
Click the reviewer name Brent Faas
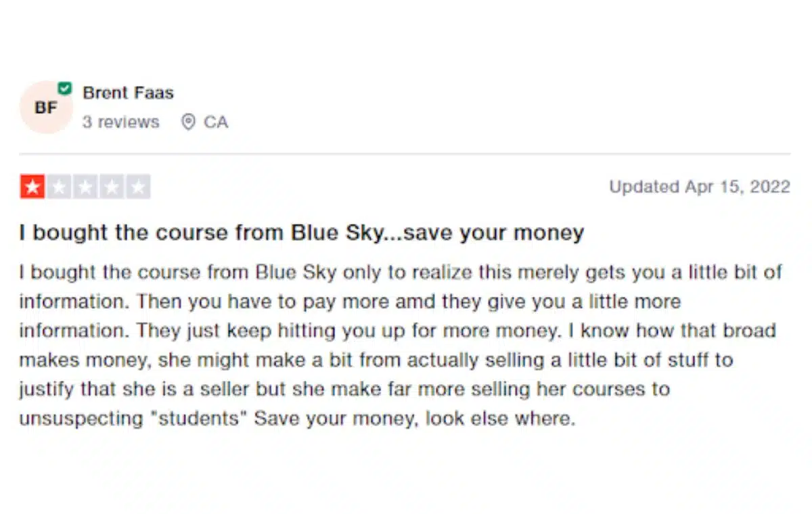[128, 93]
